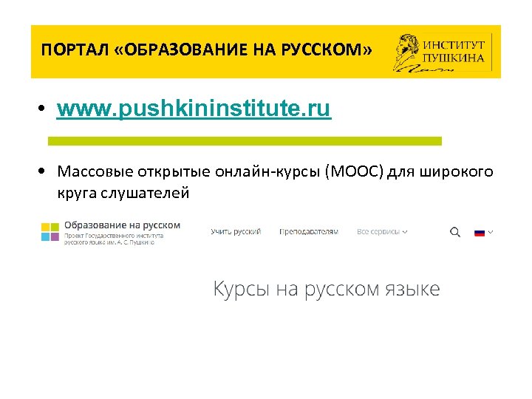This screenshot has width=532, height=399.
Task: Click the "Образование на русском" site title
Action: point(123,225)
